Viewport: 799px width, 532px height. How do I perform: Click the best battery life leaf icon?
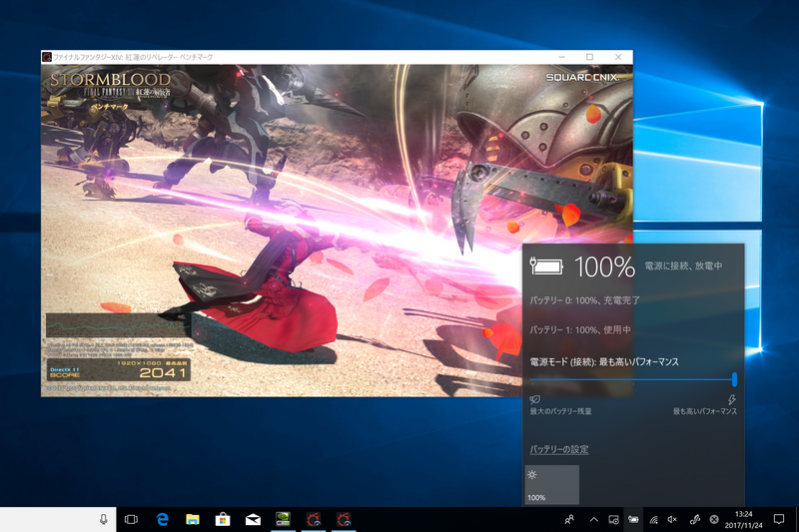pos(535,399)
